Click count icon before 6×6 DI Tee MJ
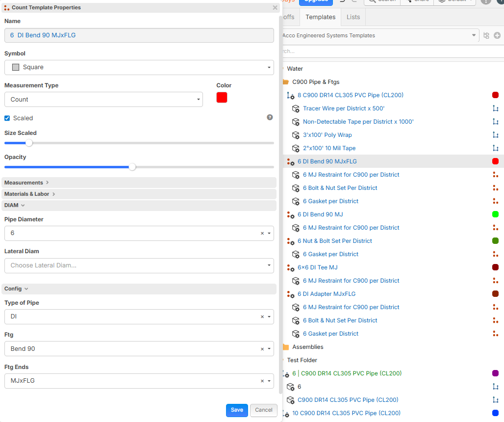The height and width of the screenshot is (422, 504). [x=291, y=267]
